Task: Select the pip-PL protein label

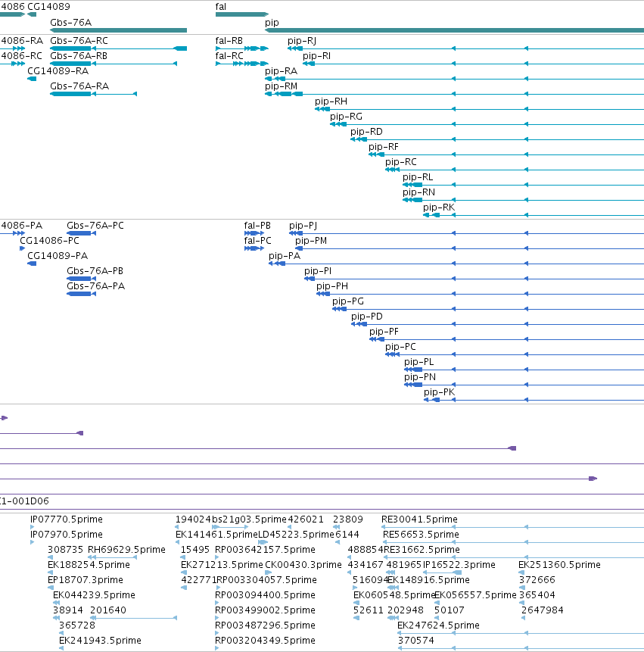Action: (x=418, y=362)
